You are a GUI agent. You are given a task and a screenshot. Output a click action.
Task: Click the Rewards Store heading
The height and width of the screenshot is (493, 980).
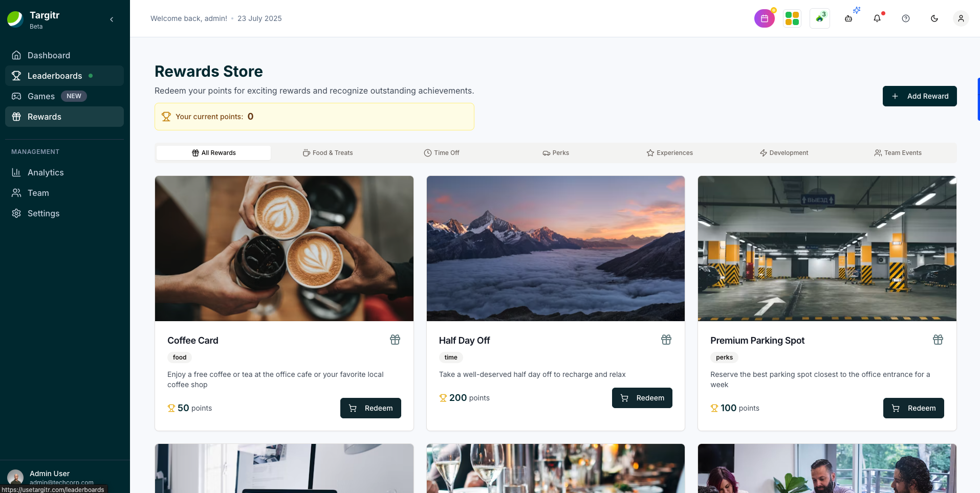click(x=209, y=72)
